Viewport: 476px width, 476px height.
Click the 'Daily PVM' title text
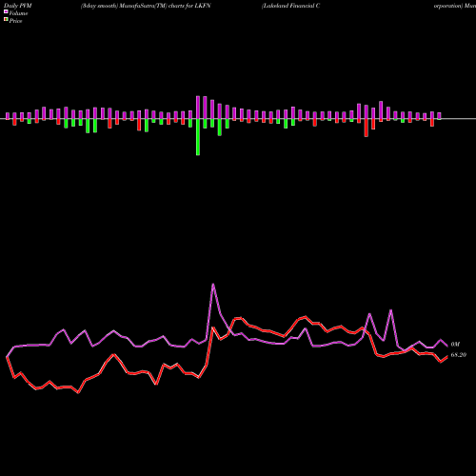pos(18,6)
